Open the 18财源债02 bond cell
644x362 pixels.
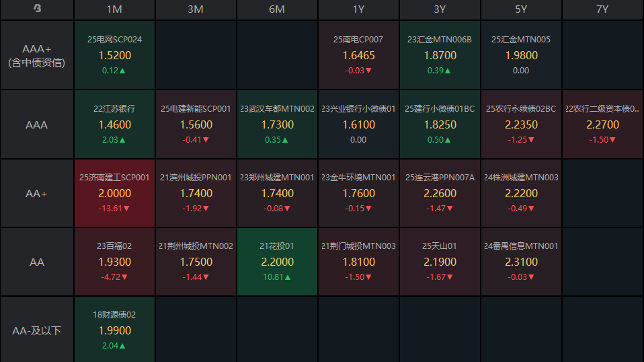114,330
